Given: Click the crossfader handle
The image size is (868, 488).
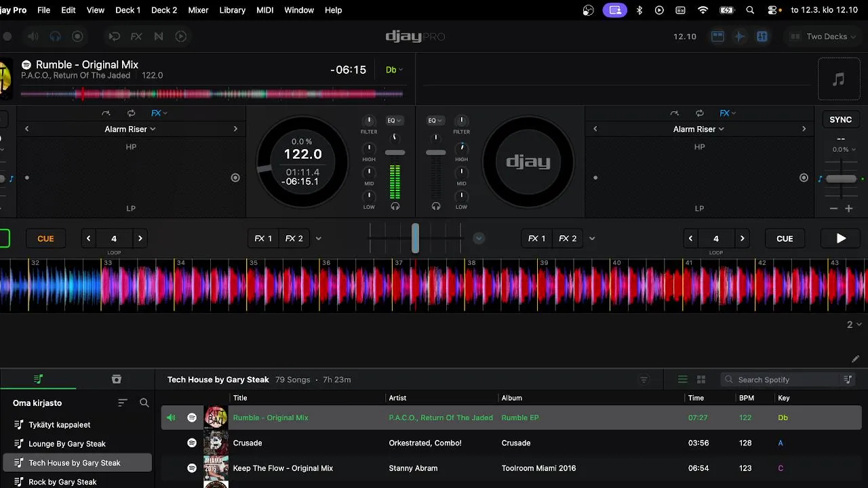Looking at the screenshot, I should tap(415, 238).
